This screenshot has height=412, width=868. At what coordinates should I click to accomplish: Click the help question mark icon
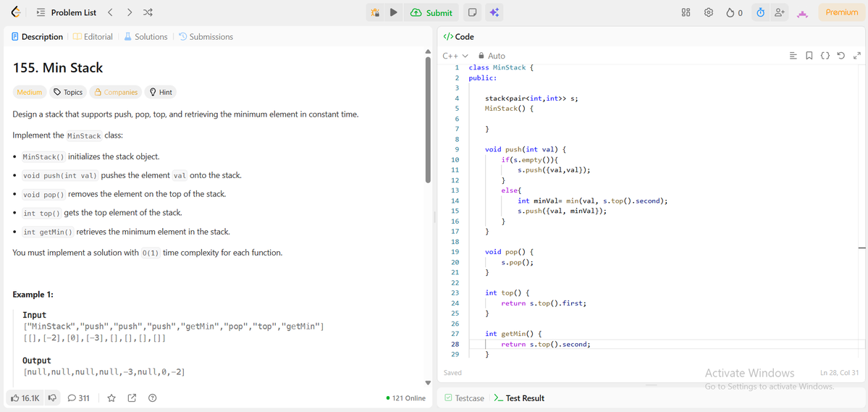point(152,398)
